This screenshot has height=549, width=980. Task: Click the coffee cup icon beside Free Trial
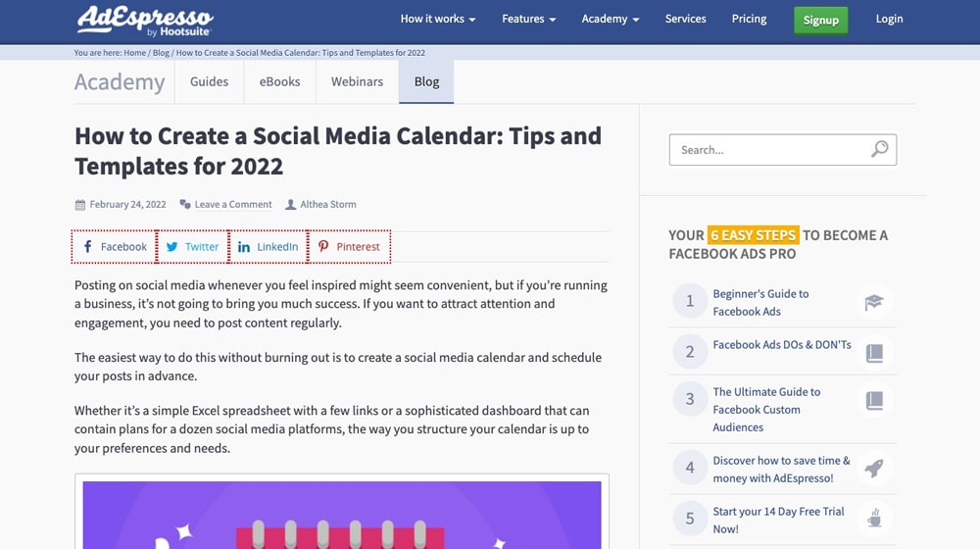point(874,519)
